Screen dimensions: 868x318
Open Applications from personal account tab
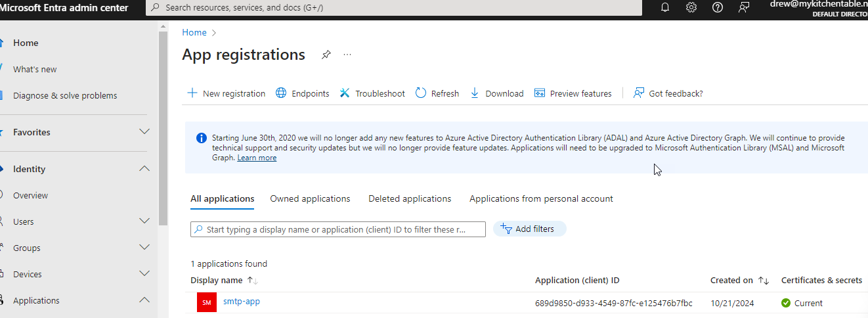541,198
